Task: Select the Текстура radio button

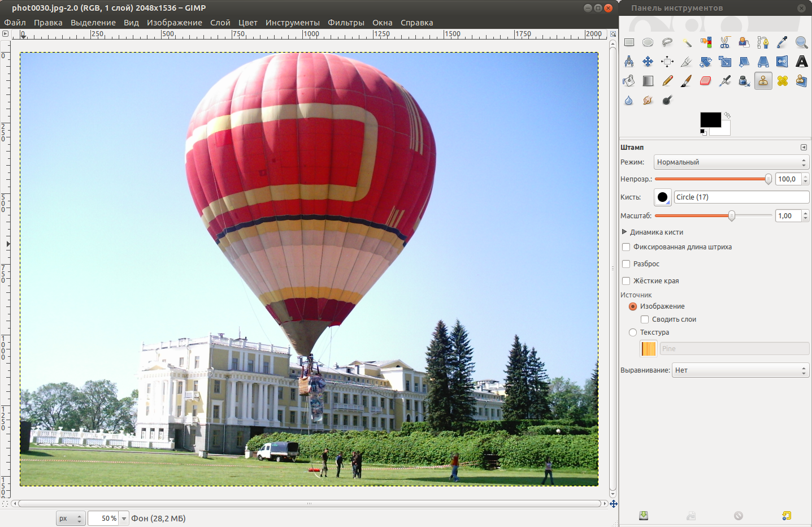Action: [633, 332]
